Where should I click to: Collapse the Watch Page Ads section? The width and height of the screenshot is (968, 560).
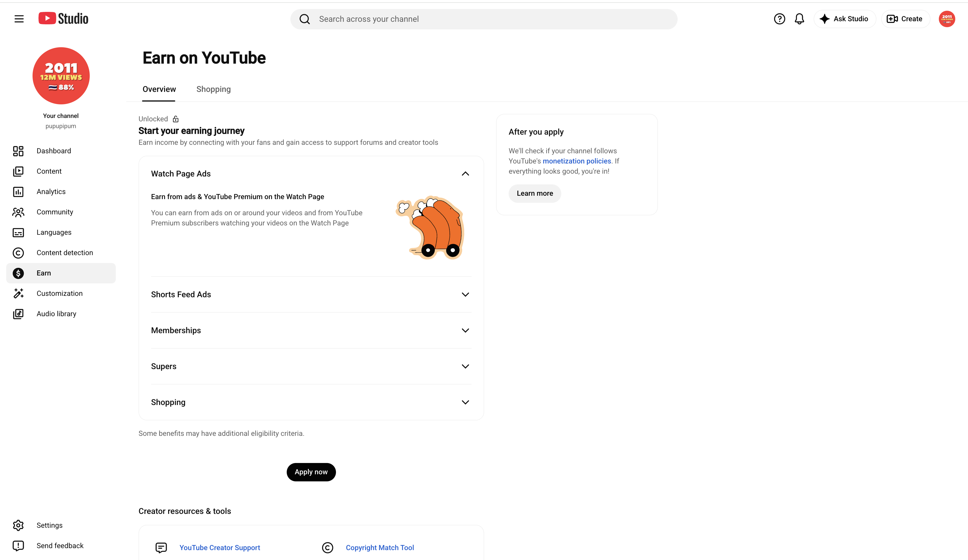coord(465,173)
